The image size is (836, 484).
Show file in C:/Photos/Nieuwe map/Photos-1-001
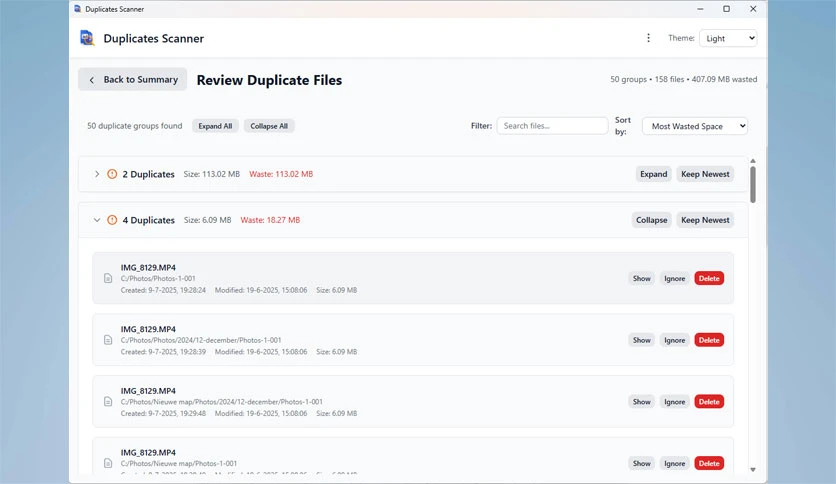(641, 463)
